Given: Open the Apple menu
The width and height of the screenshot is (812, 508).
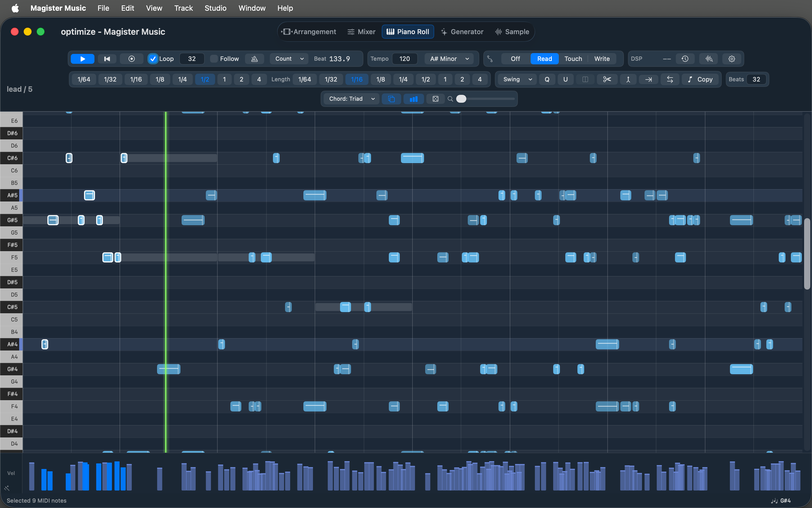Looking at the screenshot, I should click(x=15, y=8).
